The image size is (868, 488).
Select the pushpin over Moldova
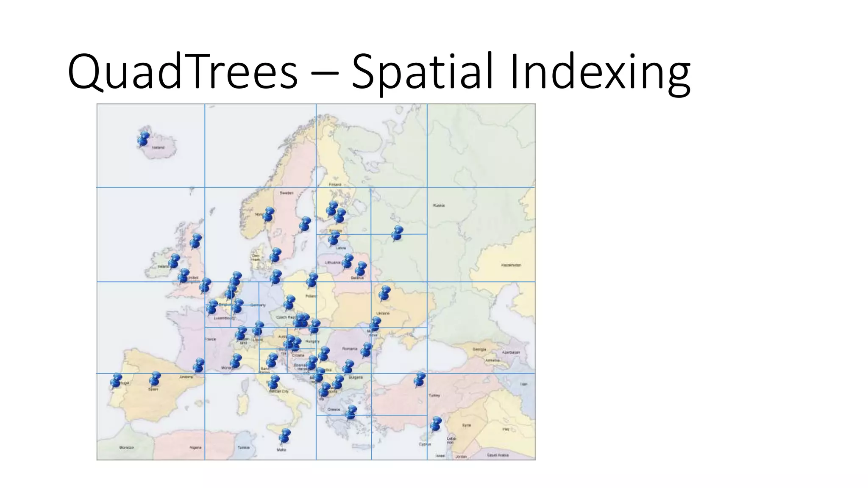pos(375,324)
